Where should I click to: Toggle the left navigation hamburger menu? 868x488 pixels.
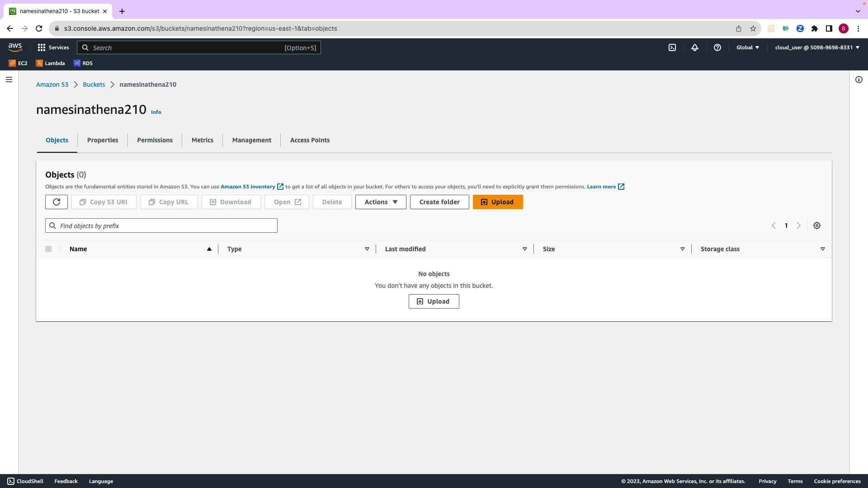[x=9, y=80]
